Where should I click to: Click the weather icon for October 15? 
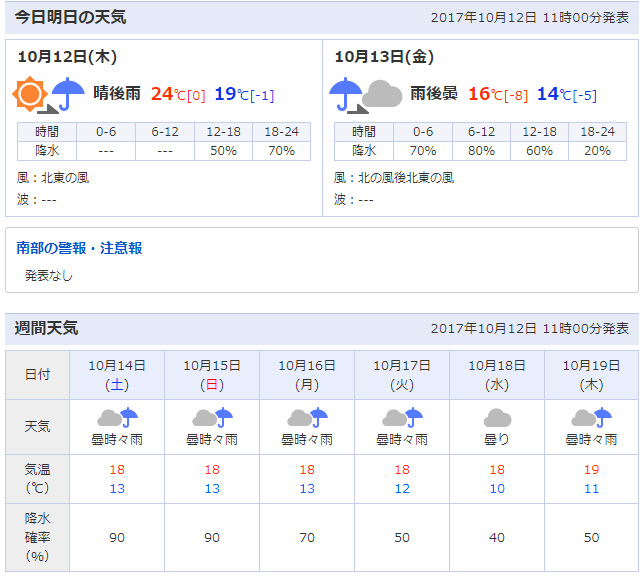click(x=211, y=418)
